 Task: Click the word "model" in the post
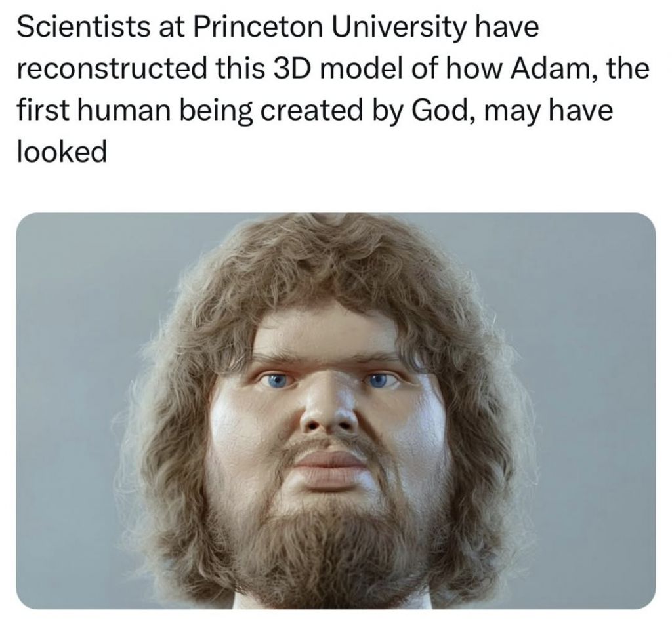pos(362,70)
